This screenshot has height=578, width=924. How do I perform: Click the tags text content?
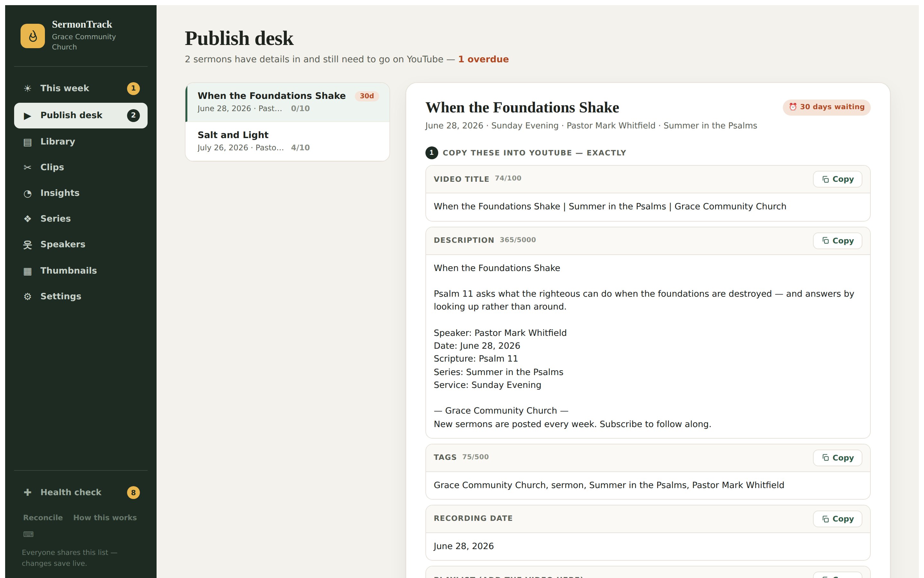pyautogui.click(x=609, y=485)
